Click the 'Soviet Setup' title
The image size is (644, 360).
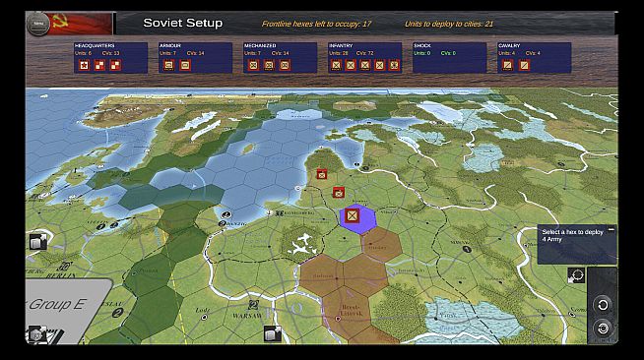click(x=183, y=23)
